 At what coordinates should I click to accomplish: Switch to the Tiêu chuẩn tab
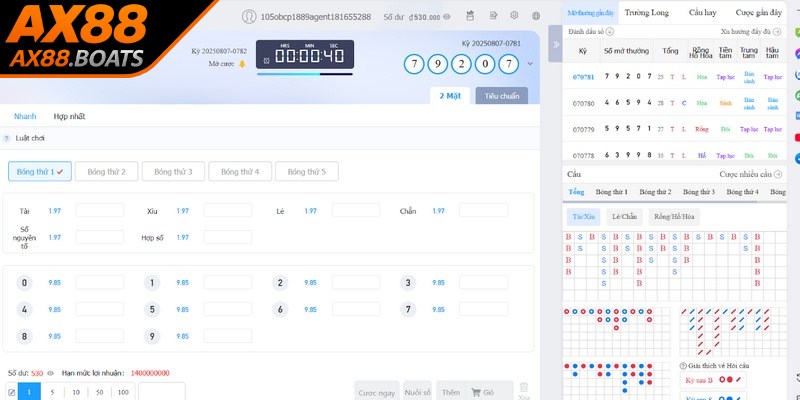coord(502,96)
